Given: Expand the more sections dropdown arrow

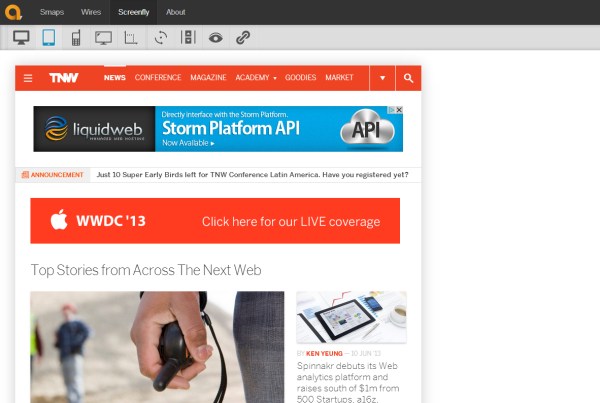Looking at the screenshot, I should 382,78.
